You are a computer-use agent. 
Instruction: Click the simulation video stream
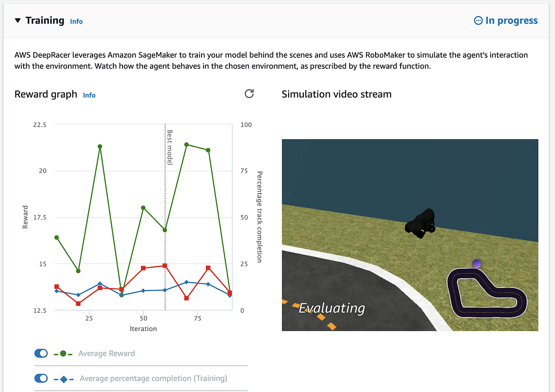tap(410, 235)
